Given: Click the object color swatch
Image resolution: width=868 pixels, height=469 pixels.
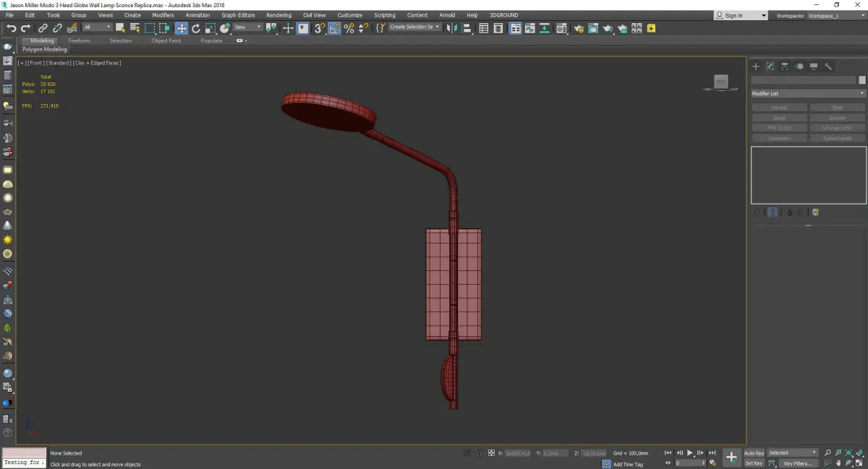Looking at the screenshot, I should pos(861,80).
